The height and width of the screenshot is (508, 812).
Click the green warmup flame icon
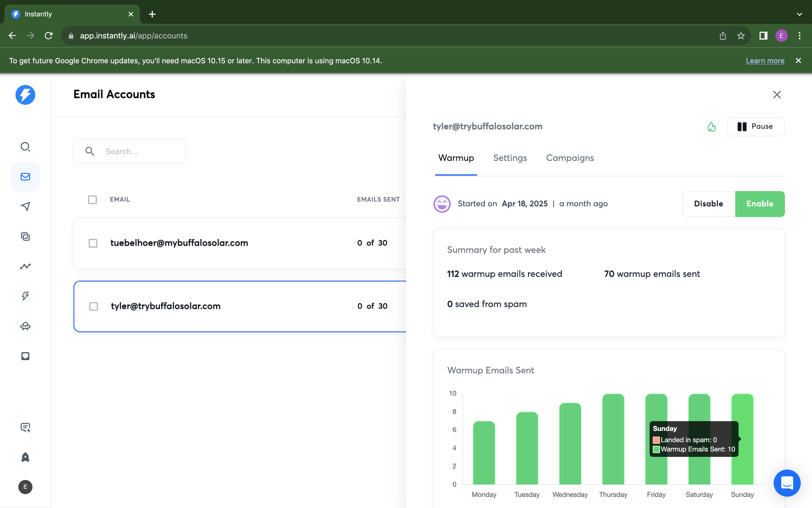pos(711,127)
